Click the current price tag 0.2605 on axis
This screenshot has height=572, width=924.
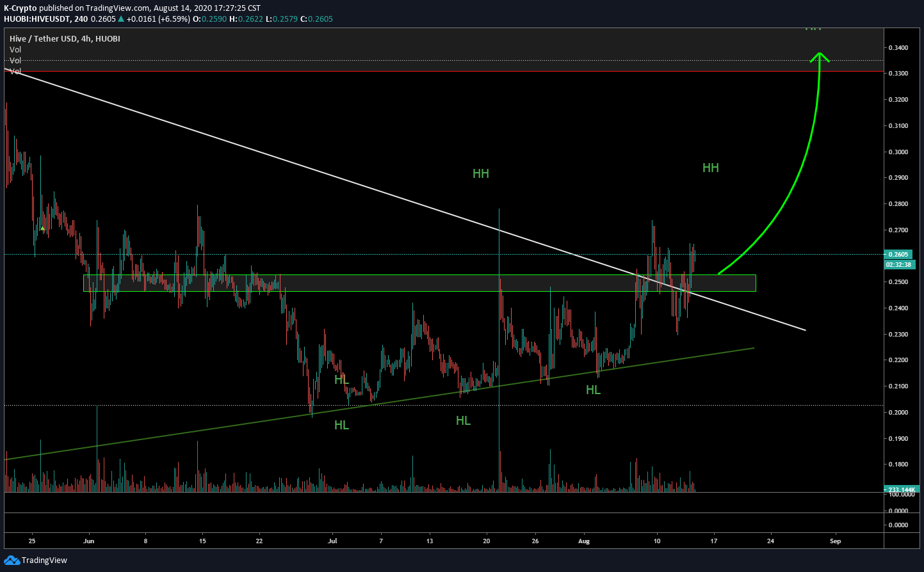[900, 255]
